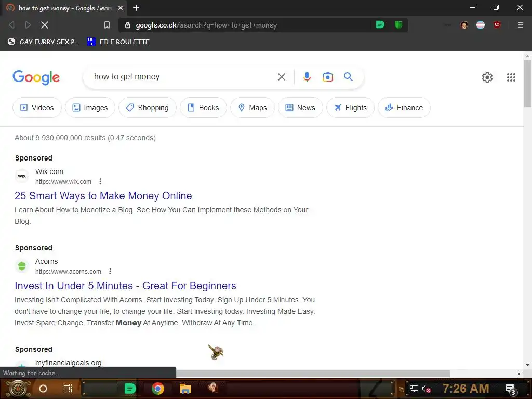532x399 pixels.
Task: Click the vertical scrollbar thumb
Action: tap(527, 84)
